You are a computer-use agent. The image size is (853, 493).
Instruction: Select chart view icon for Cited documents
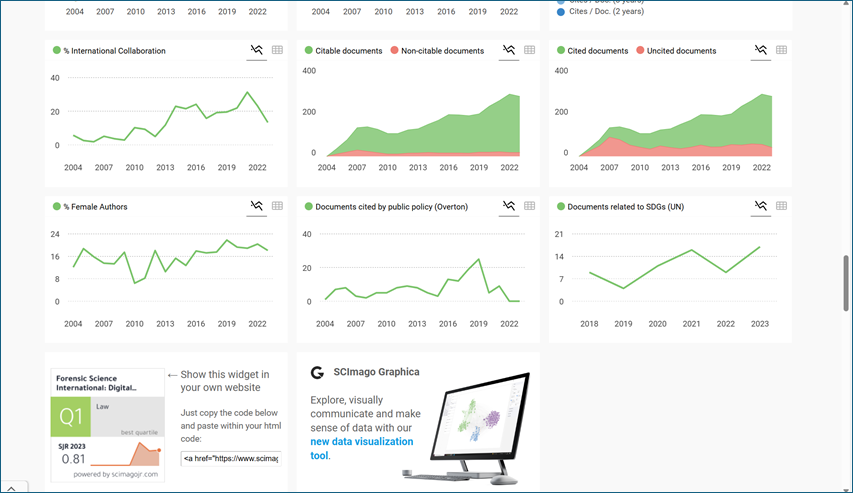tap(761, 50)
